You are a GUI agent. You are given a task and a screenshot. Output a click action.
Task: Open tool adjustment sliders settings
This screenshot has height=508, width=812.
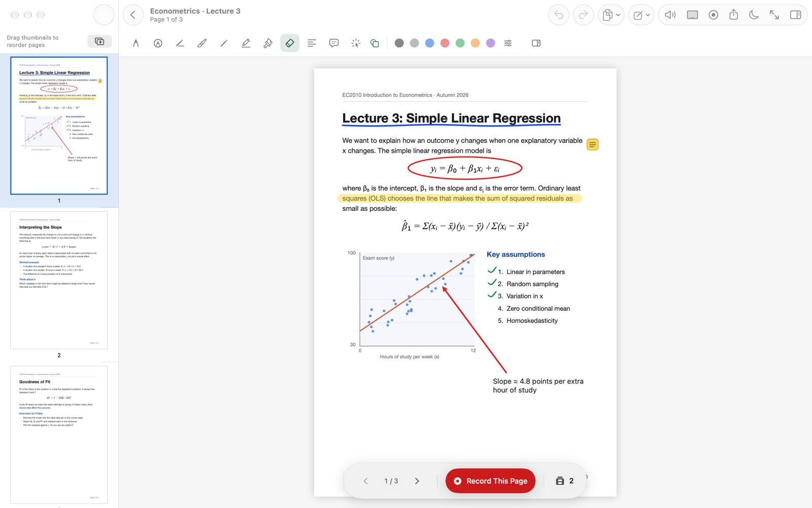coord(508,43)
